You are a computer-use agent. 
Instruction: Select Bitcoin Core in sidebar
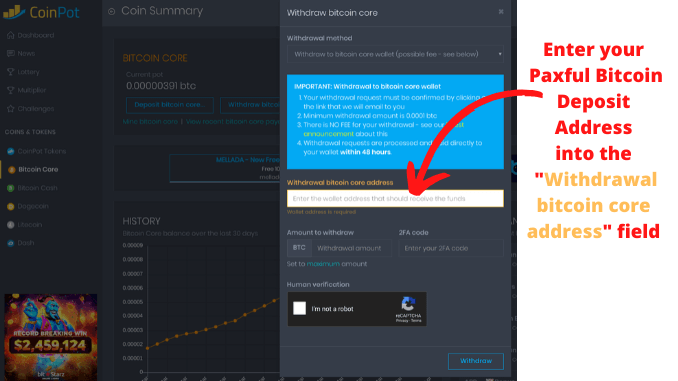coord(38,169)
